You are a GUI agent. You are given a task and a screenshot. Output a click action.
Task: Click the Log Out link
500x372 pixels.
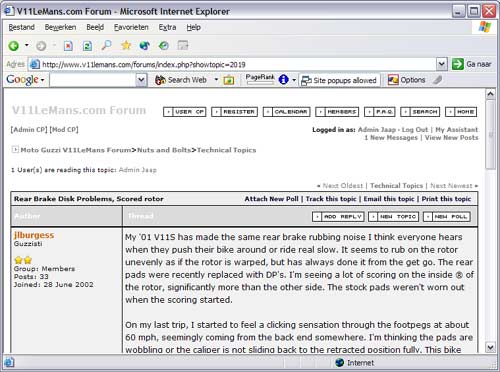coord(415,130)
